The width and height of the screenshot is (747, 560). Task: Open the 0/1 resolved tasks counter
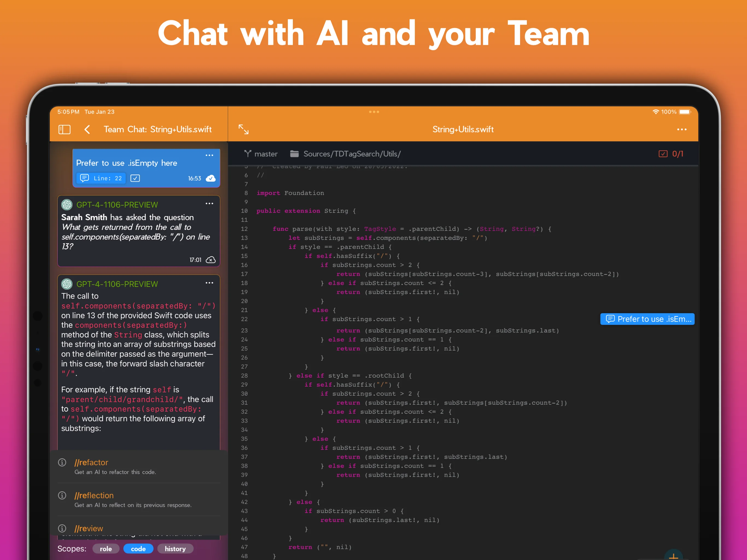tap(671, 154)
